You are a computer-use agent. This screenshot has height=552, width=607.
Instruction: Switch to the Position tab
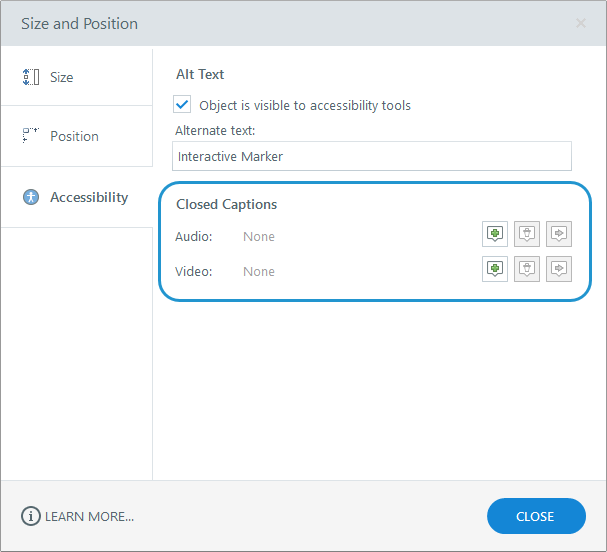pos(74,136)
